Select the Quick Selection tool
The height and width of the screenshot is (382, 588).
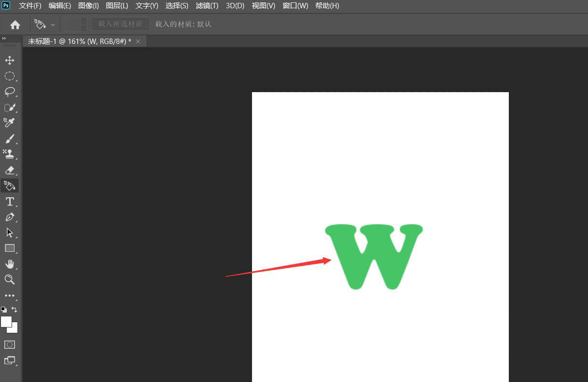click(x=10, y=108)
